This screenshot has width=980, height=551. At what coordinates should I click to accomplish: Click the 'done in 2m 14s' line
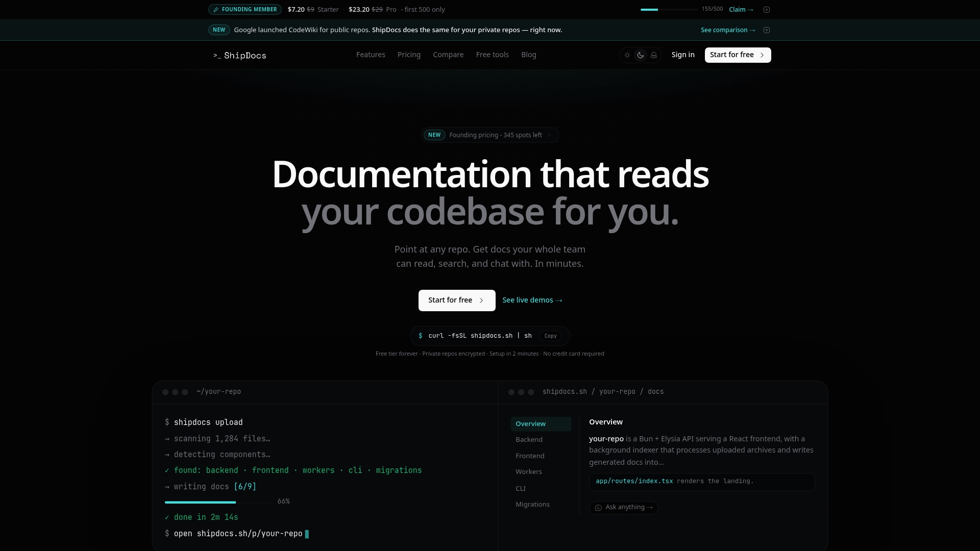coord(202,517)
